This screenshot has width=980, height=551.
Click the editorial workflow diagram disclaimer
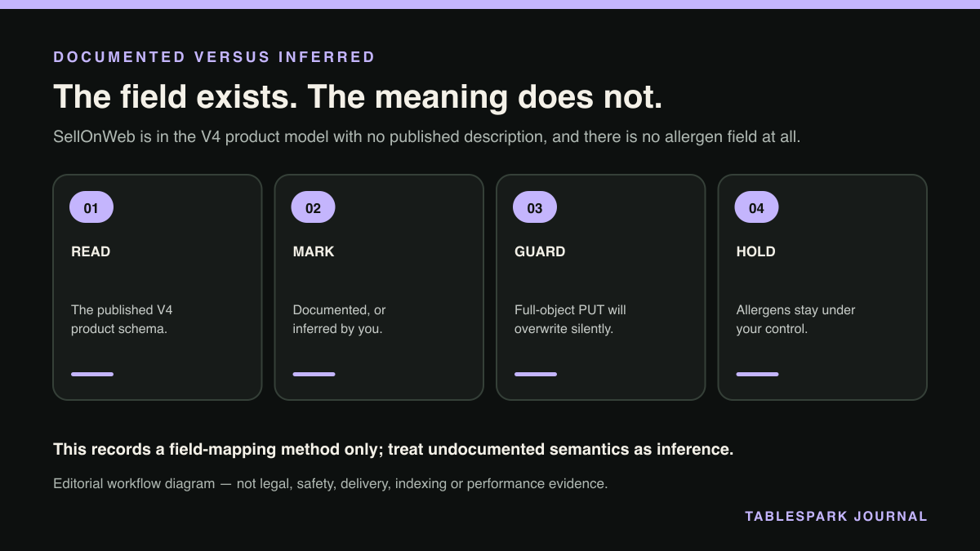click(331, 483)
